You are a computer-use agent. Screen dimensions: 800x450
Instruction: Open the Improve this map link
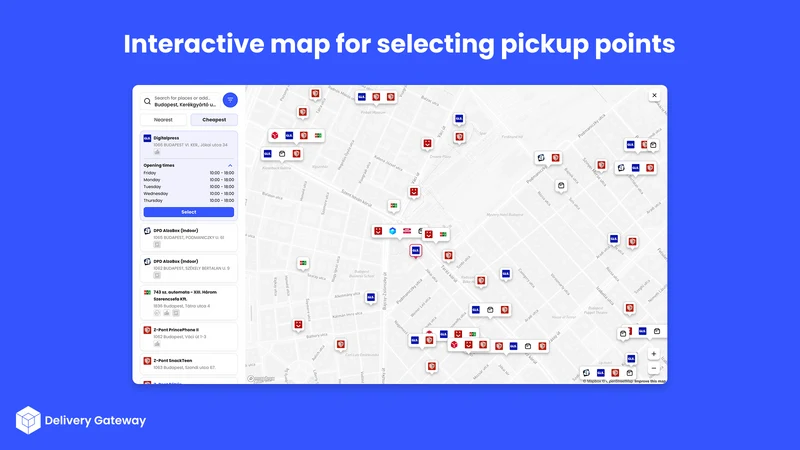(650, 381)
